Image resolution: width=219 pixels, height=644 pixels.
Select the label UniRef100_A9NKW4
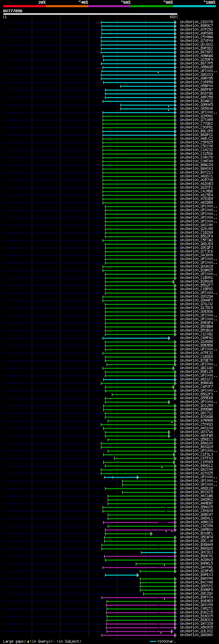click(x=196, y=56)
